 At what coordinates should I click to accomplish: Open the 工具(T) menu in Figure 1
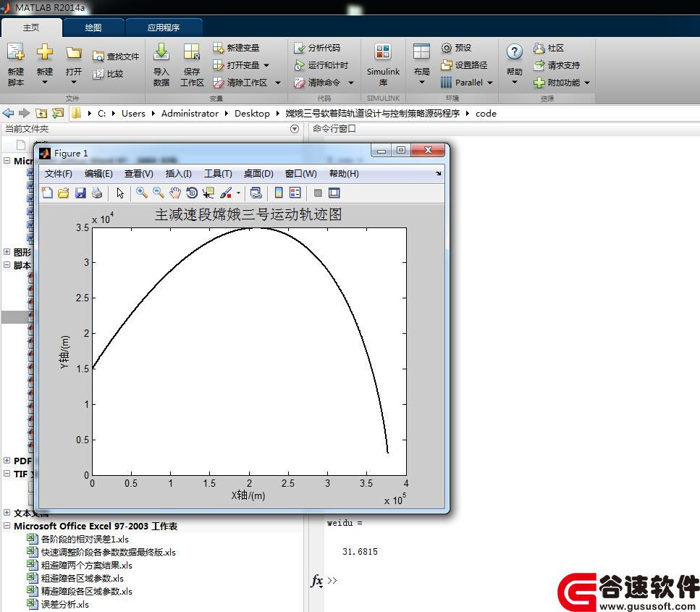(218, 173)
